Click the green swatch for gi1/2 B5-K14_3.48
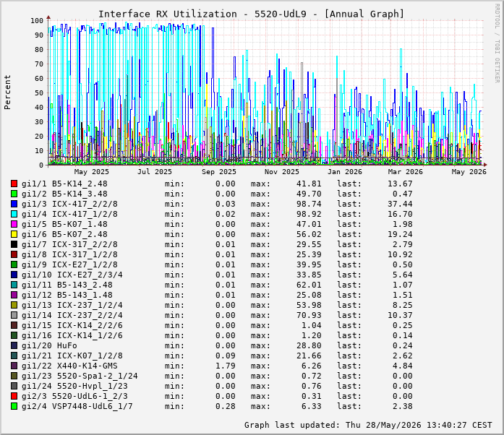 (14, 194)
